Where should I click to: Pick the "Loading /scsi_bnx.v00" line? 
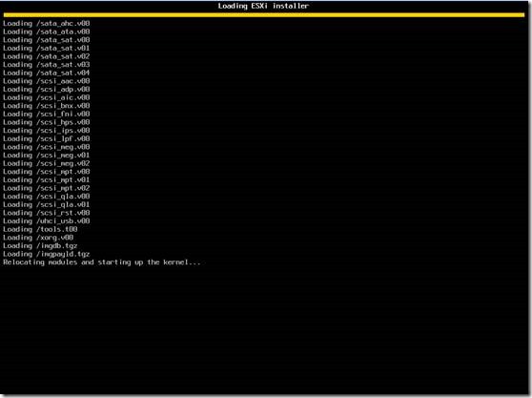tap(47, 106)
